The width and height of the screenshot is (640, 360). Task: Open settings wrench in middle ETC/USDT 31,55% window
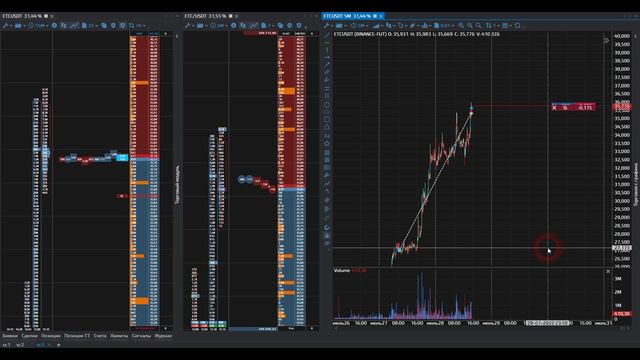(187, 25)
